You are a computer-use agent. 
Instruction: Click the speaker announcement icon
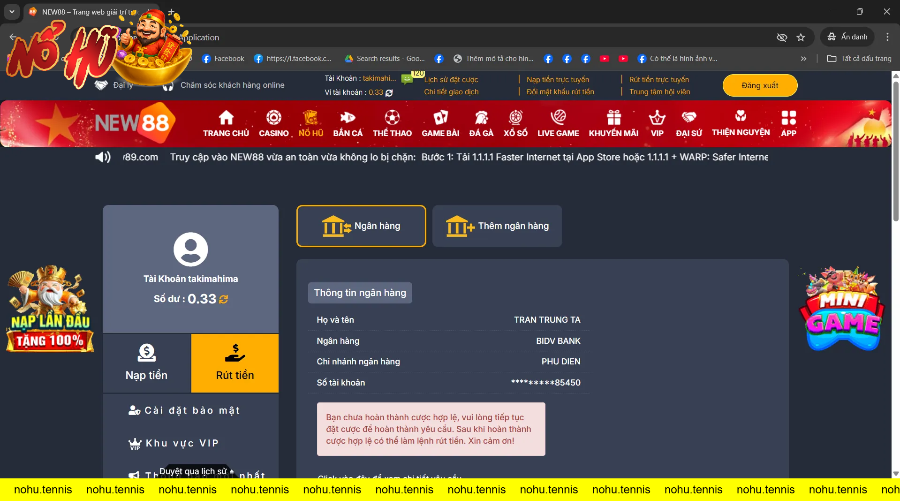click(103, 157)
